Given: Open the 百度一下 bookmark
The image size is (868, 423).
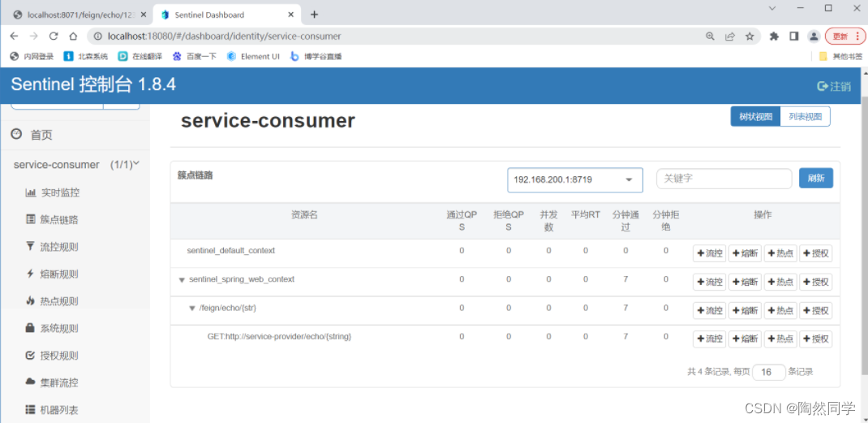Looking at the screenshot, I should point(195,56).
